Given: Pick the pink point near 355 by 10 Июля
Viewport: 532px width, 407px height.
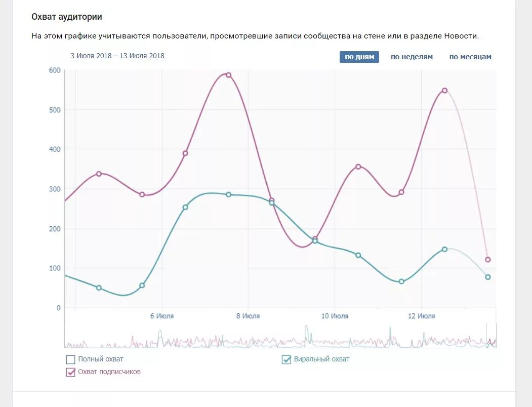Looking at the screenshot, I should [358, 167].
